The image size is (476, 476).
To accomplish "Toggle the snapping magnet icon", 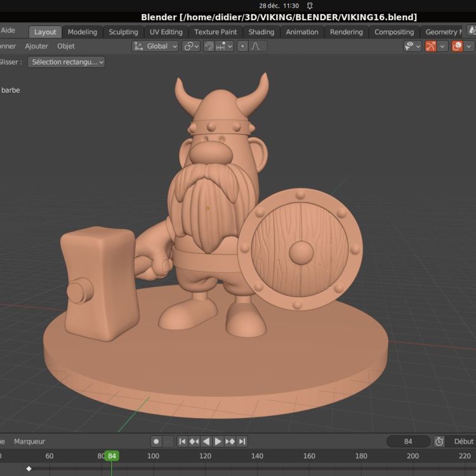I will click(x=209, y=46).
